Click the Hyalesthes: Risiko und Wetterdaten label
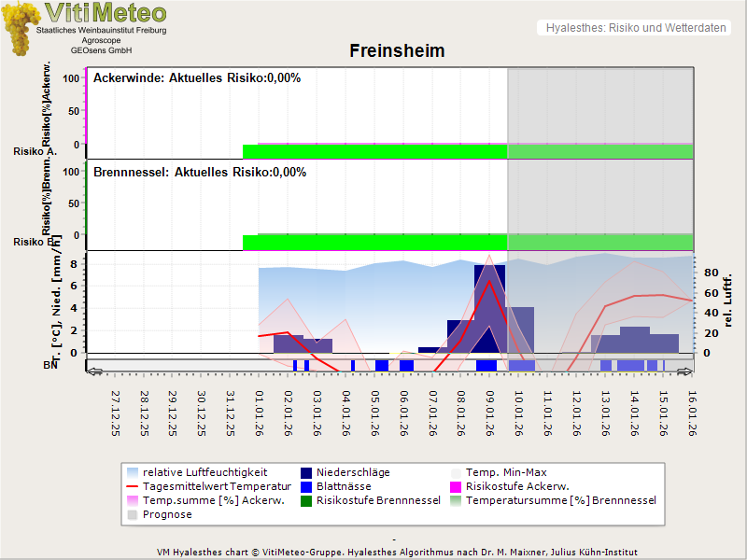The width and height of the screenshot is (747, 560). click(x=635, y=28)
